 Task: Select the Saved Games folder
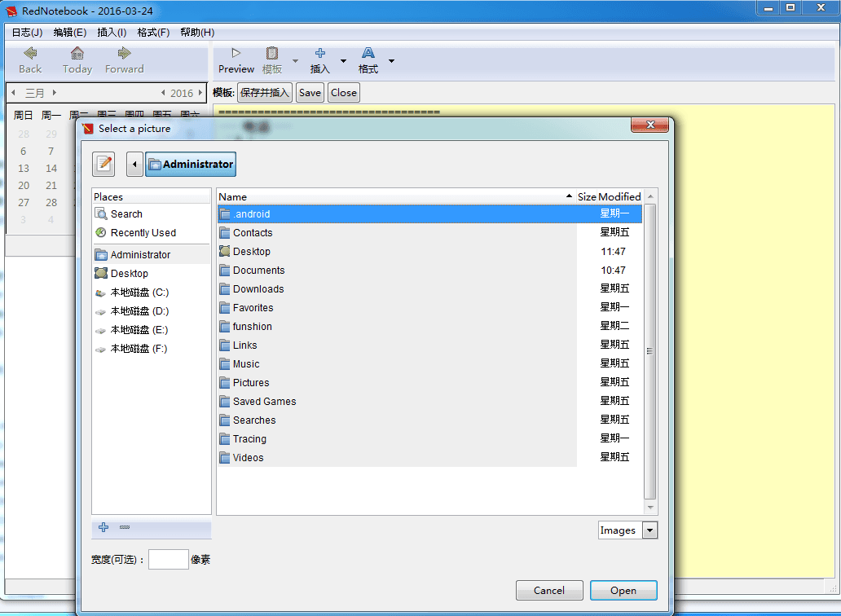tap(429, 402)
